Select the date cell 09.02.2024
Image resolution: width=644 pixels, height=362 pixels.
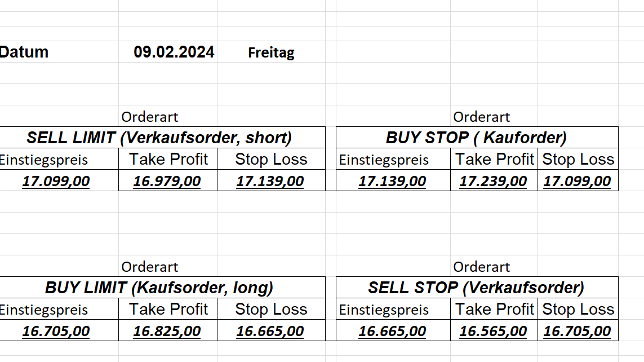[174, 52]
